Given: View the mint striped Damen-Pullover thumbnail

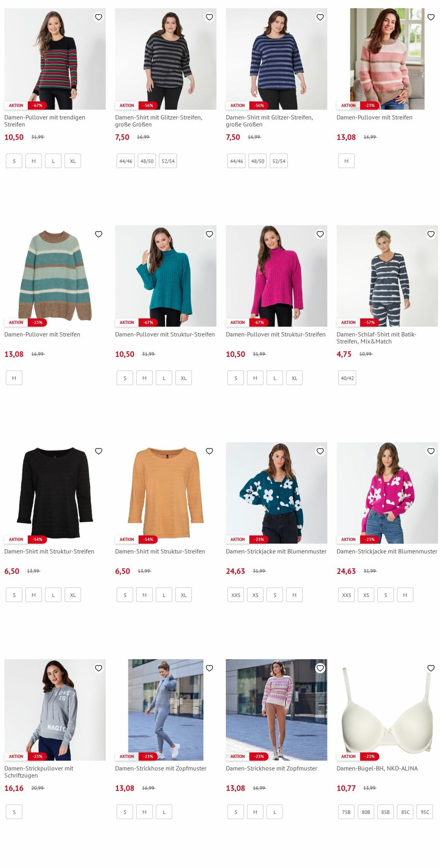Looking at the screenshot, I should [x=55, y=276].
